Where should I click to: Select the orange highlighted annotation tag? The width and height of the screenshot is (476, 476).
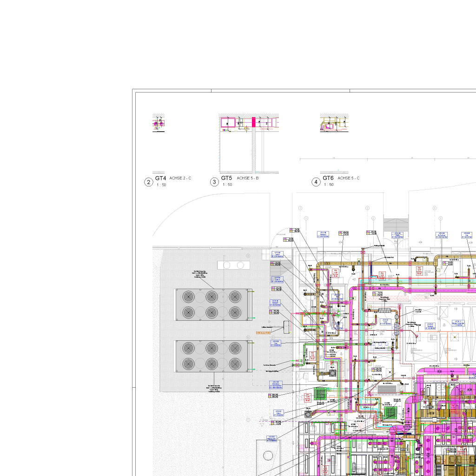(263, 333)
